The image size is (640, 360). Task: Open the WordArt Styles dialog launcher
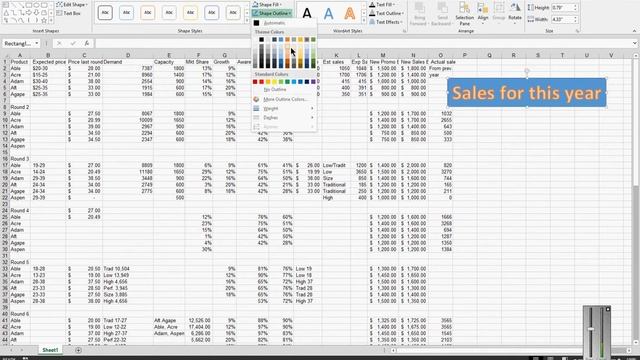point(404,31)
